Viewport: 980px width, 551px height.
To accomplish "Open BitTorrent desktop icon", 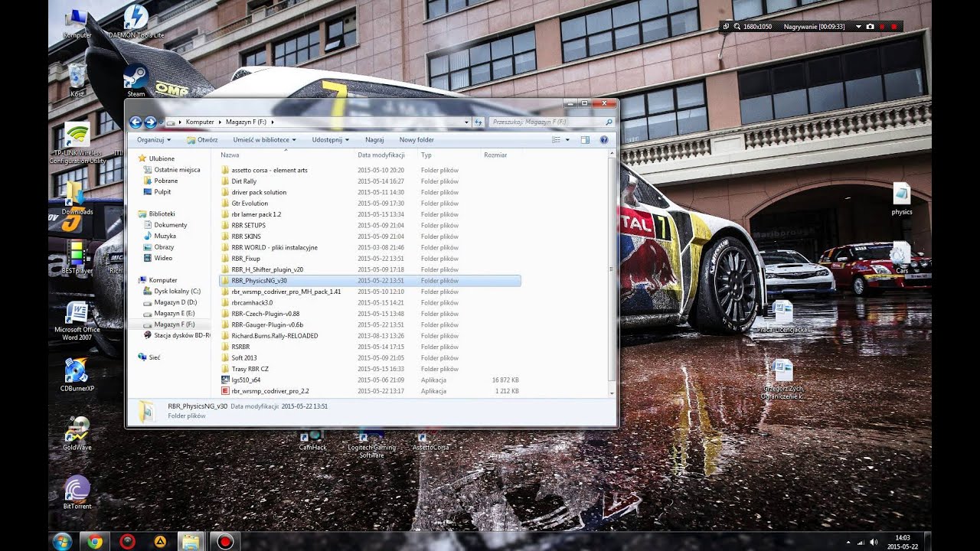I will click(77, 492).
